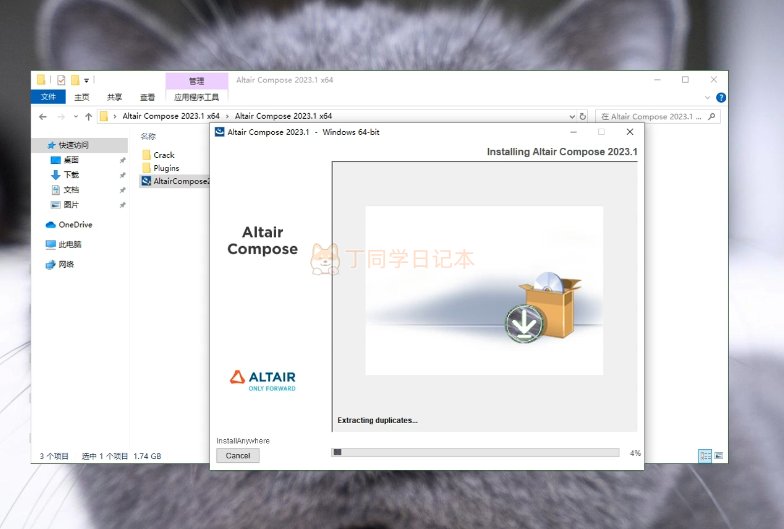784x529 pixels.
Task: Select 此电脑 in navigation pane
Action: click(70, 244)
